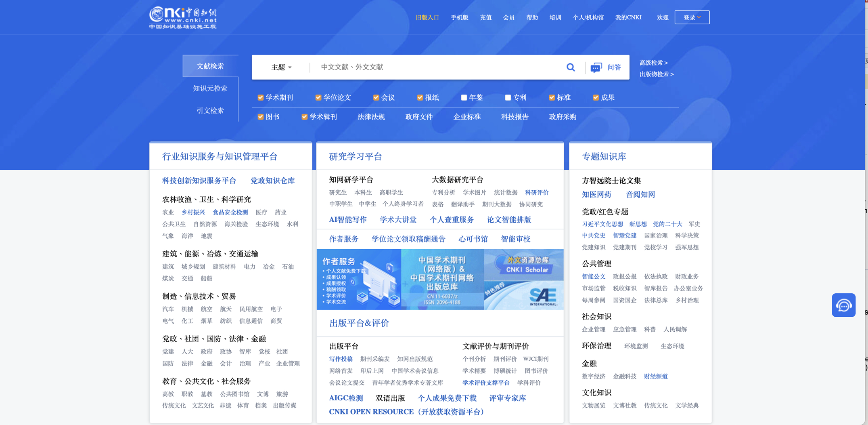Open the 政府文件 resource link
The width and height of the screenshot is (868, 425).
point(419,117)
